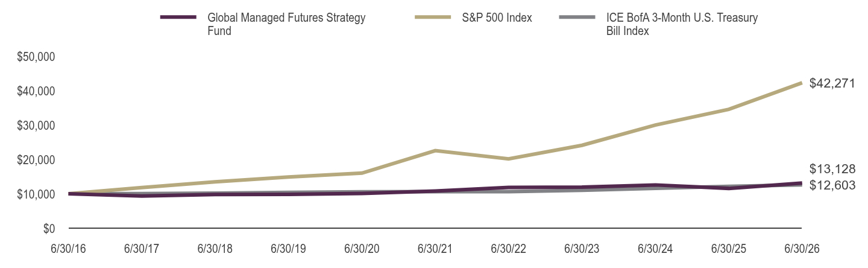
Task: Click the $50,000 y-axis label
Action: pyautogui.click(x=36, y=57)
